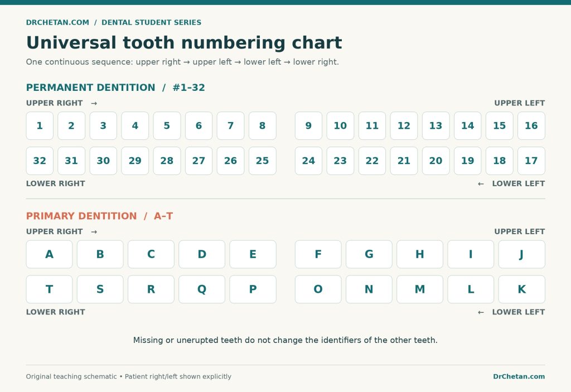This screenshot has width=571, height=392.
Task: Click primary tooth P box
Action: pyautogui.click(x=253, y=289)
